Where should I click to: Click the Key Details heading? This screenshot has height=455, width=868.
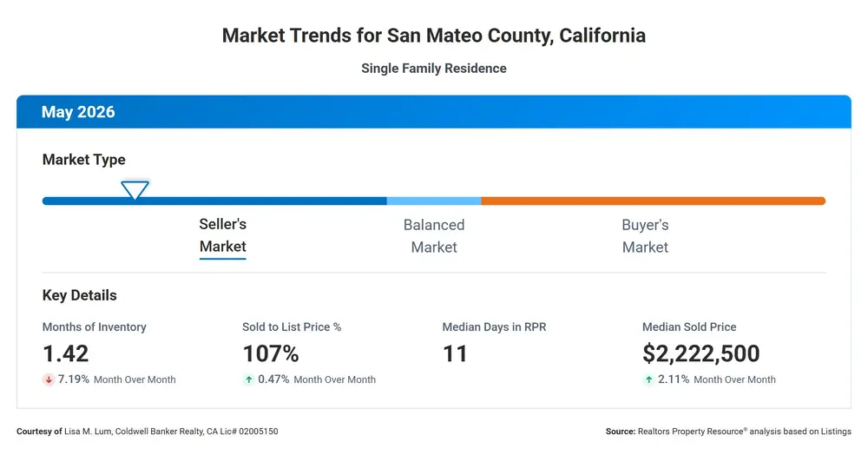coord(80,295)
